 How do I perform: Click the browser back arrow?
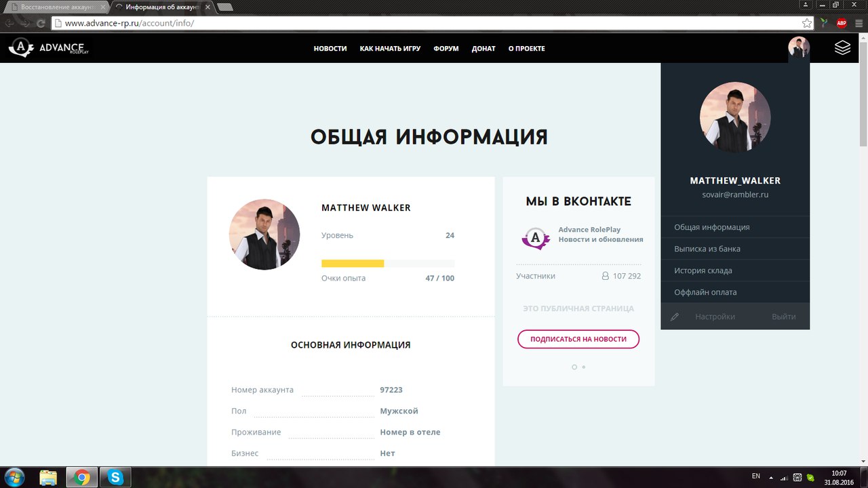point(10,23)
